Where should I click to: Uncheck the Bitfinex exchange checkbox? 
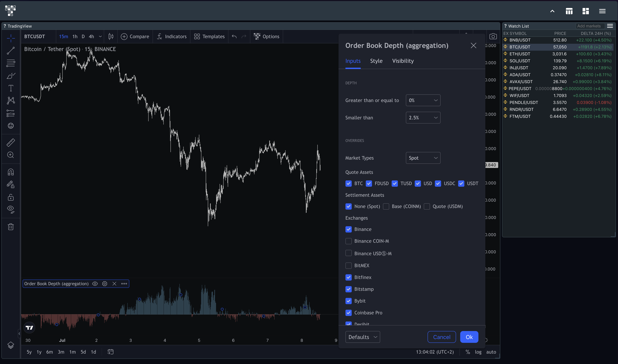(x=349, y=277)
